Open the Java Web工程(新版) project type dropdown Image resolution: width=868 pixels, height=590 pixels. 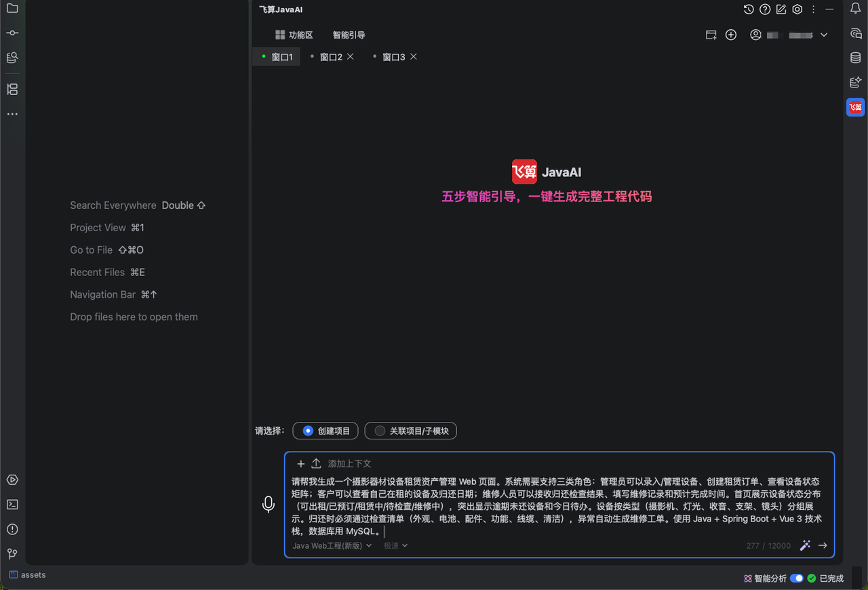332,545
